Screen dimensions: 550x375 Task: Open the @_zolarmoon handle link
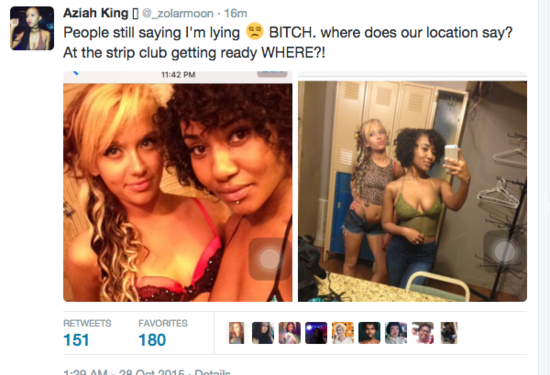[177, 13]
